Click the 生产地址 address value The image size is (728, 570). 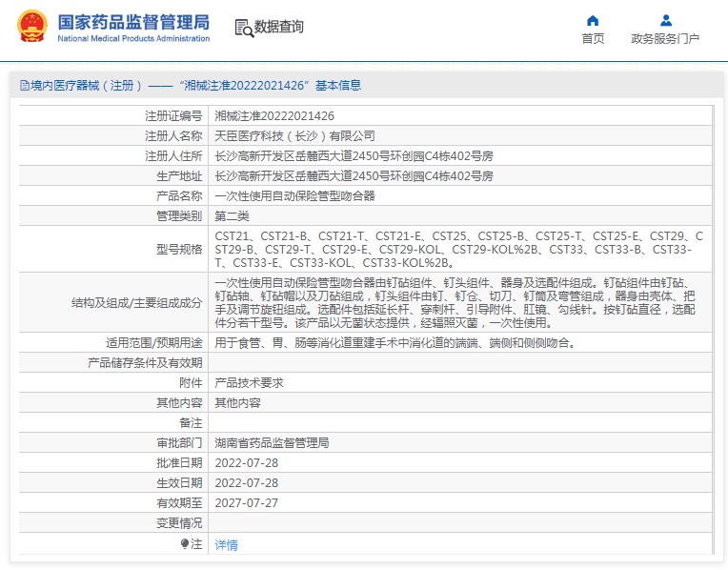click(354, 175)
